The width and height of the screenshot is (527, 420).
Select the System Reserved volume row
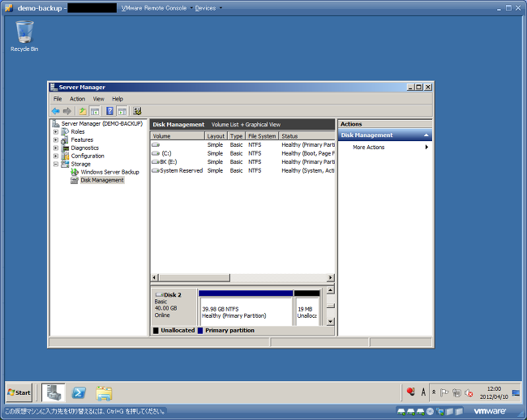pyautogui.click(x=242, y=171)
